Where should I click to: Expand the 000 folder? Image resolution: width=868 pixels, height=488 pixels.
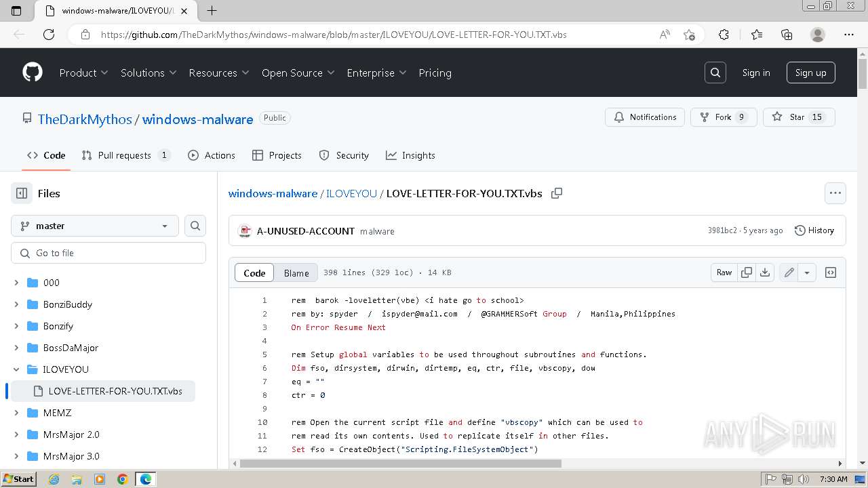tap(16, 283)
